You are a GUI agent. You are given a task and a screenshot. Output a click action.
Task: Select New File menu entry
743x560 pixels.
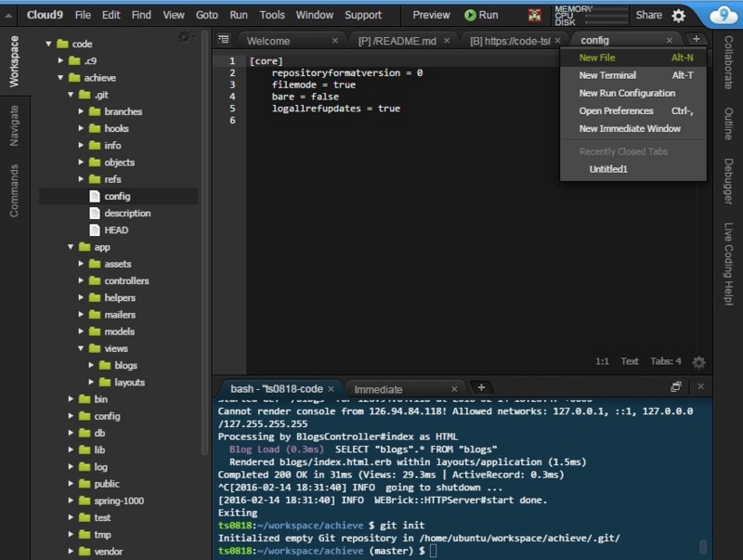point(633,58)
